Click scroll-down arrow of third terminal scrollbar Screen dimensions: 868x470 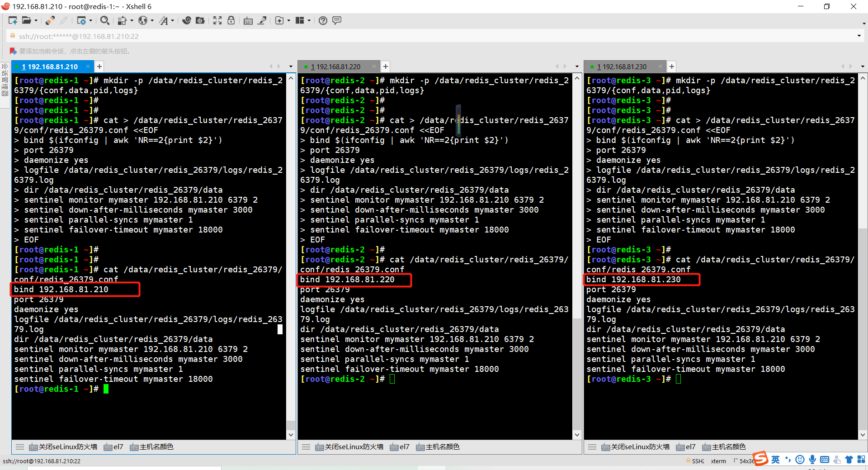pos(863,435)
